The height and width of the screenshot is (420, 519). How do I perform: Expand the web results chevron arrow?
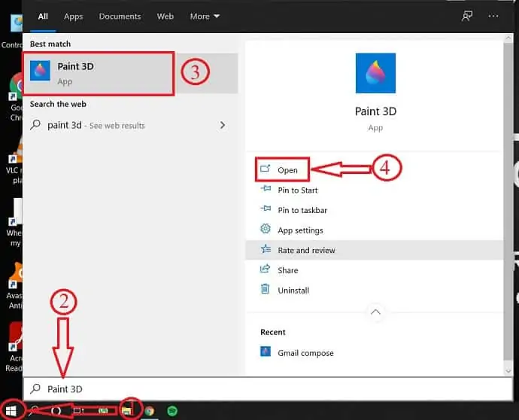(223, 125)
